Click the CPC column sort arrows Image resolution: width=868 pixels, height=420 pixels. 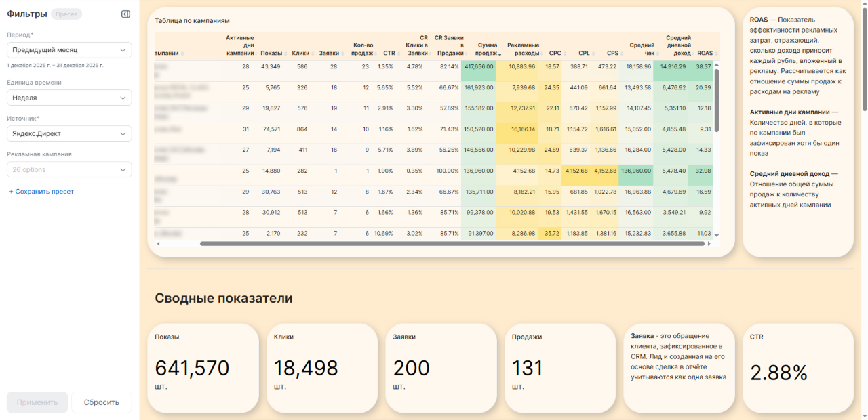tap(566, 54)
